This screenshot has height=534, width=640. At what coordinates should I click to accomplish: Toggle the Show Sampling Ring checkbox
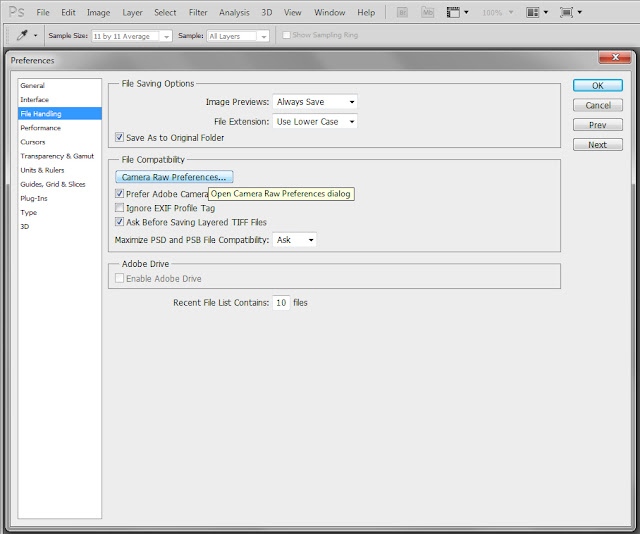pos(287,35)
